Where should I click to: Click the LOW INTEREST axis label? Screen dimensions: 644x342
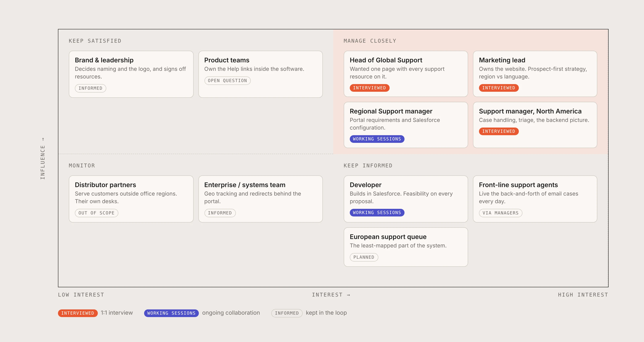pos(81,295)
